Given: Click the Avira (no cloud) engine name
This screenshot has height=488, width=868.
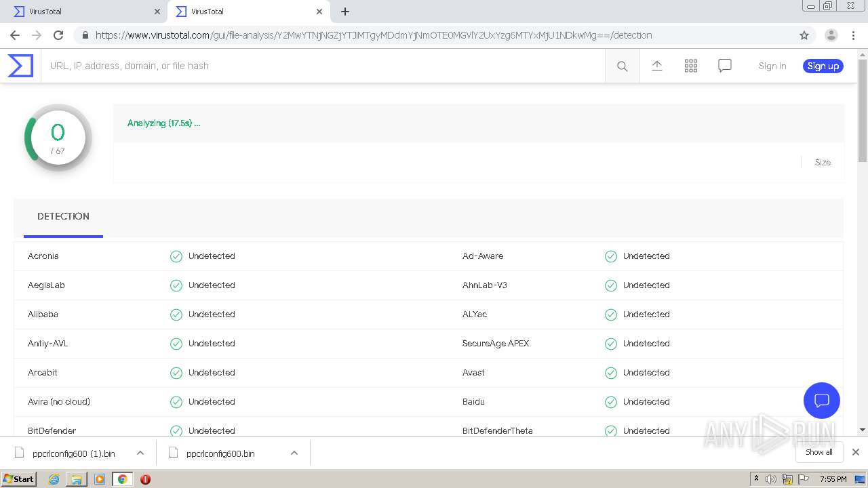Looking at the screenshot, I should 59,402.
